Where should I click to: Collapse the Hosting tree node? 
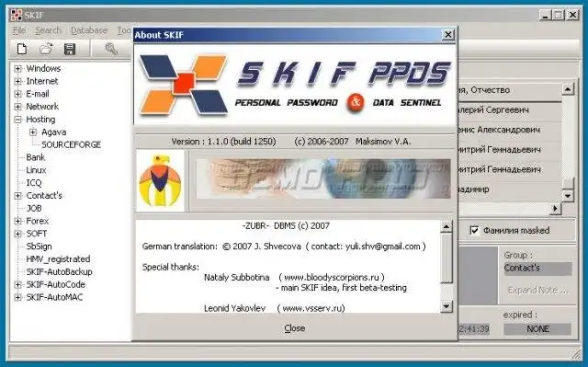pyautogui.click(x=17, y=120)
